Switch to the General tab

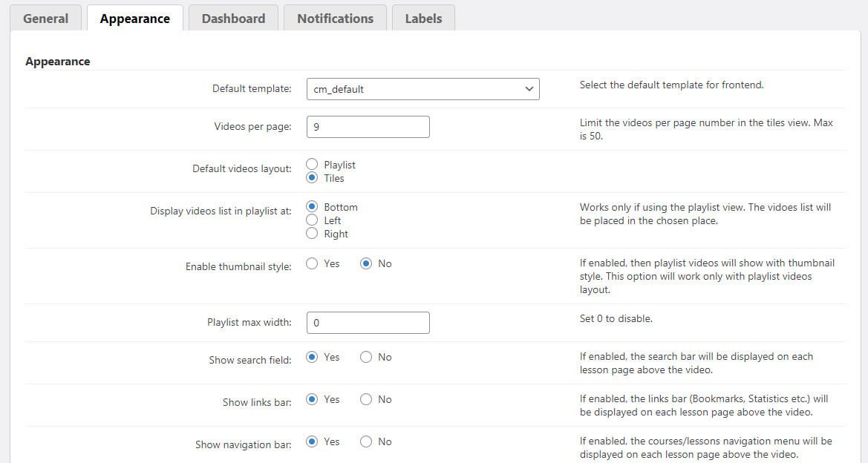tap(45, 19)
